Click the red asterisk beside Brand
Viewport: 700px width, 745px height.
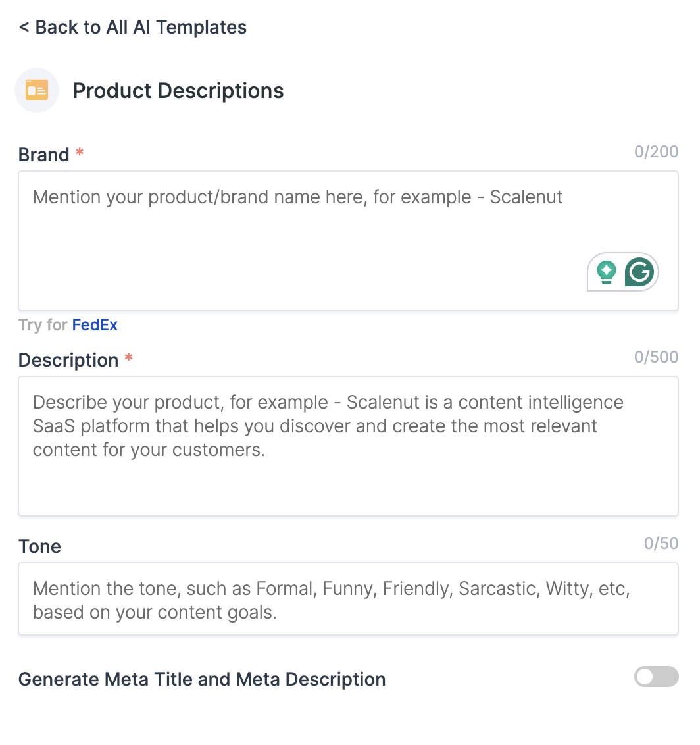[80, 152]
